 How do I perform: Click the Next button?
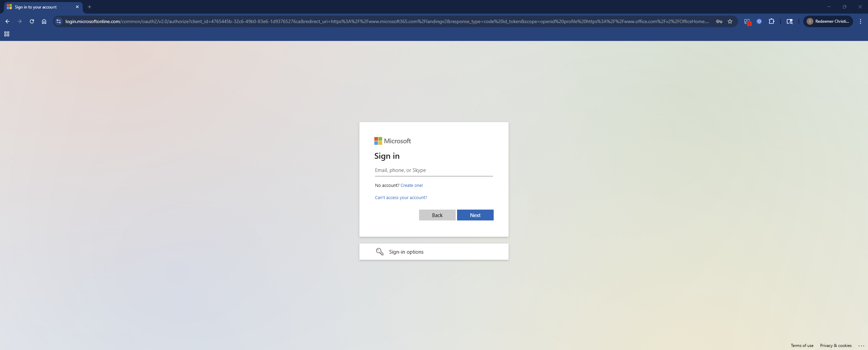475,215
